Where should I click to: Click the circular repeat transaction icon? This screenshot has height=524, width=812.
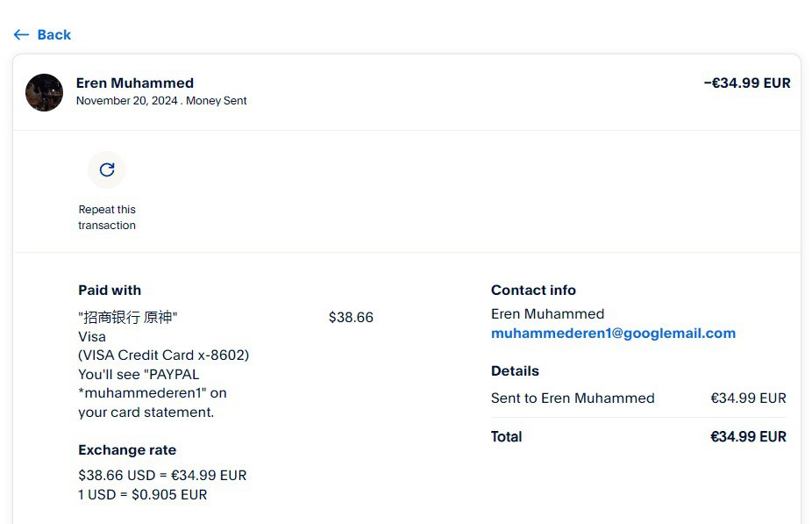107,170
